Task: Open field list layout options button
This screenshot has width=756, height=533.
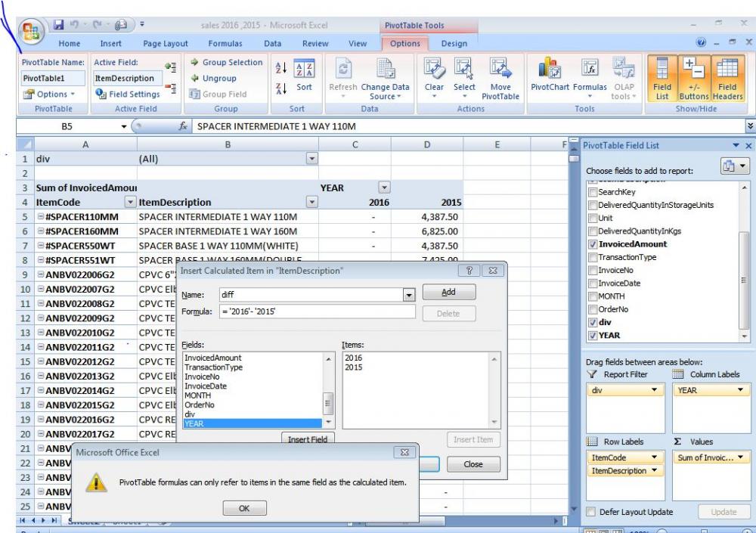Action: 735,166
